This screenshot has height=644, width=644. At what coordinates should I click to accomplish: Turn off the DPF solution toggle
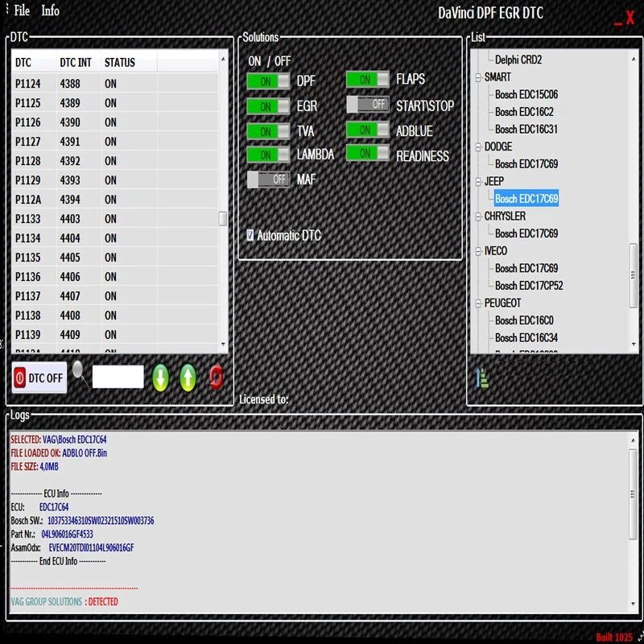pos(268,80)
